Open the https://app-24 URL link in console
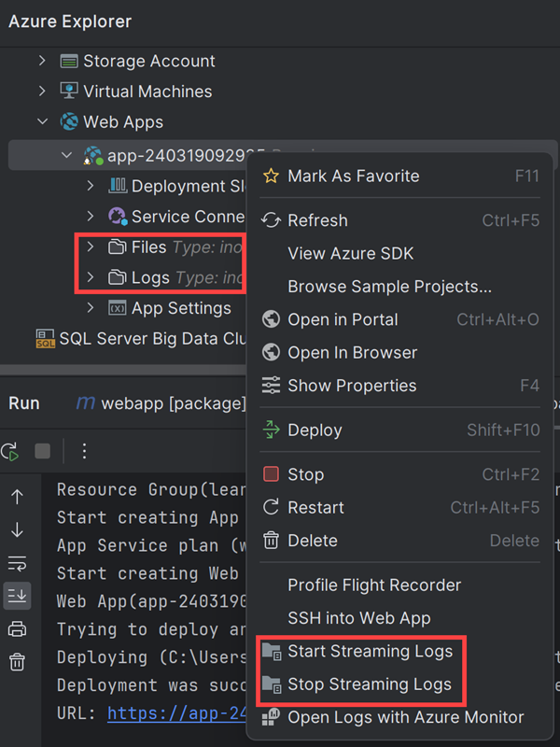Screen dimensions: 560x747 pos(176,713)
